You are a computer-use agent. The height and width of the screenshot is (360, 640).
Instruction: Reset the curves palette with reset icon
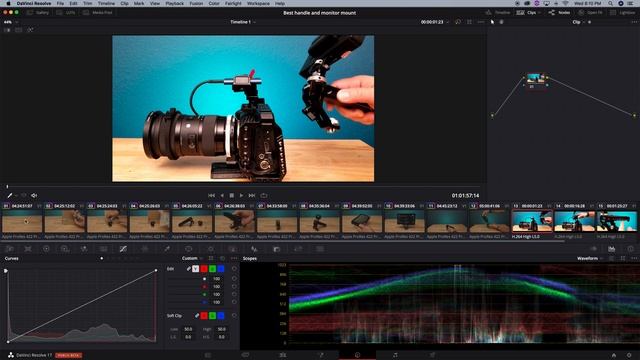pyautogui.click(x=222, y=258)
